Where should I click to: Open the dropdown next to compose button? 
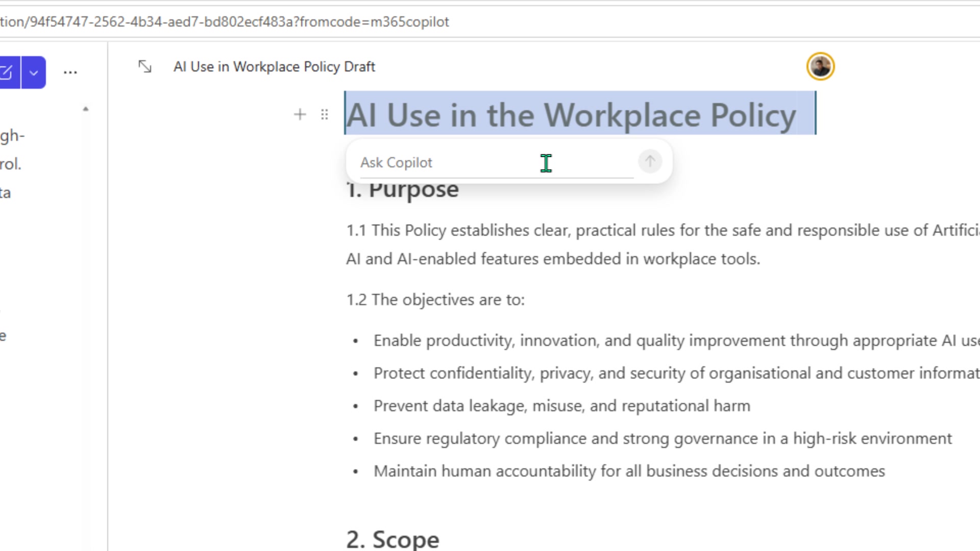tap(34, 72)
